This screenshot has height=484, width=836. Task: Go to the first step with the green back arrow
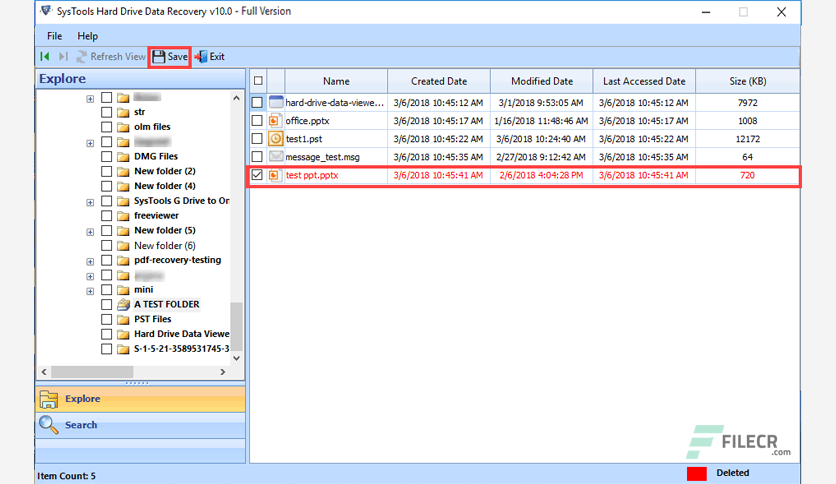(x=45, y=57)
